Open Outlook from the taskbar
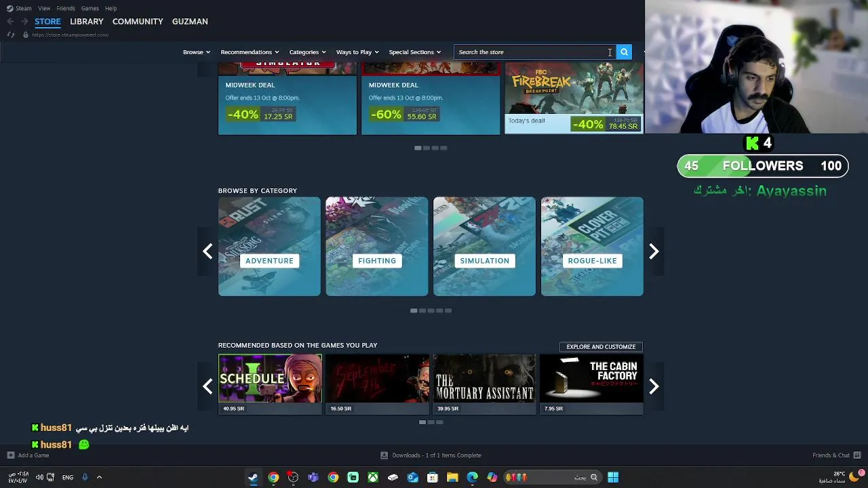Viewport: 868px width, 488px height. 412,477
